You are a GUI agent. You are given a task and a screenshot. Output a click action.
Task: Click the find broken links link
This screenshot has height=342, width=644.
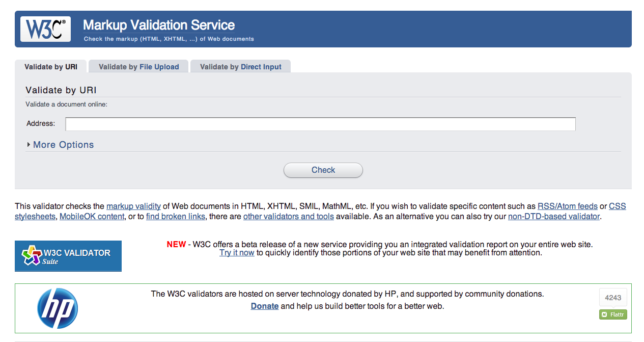[176, 217]
